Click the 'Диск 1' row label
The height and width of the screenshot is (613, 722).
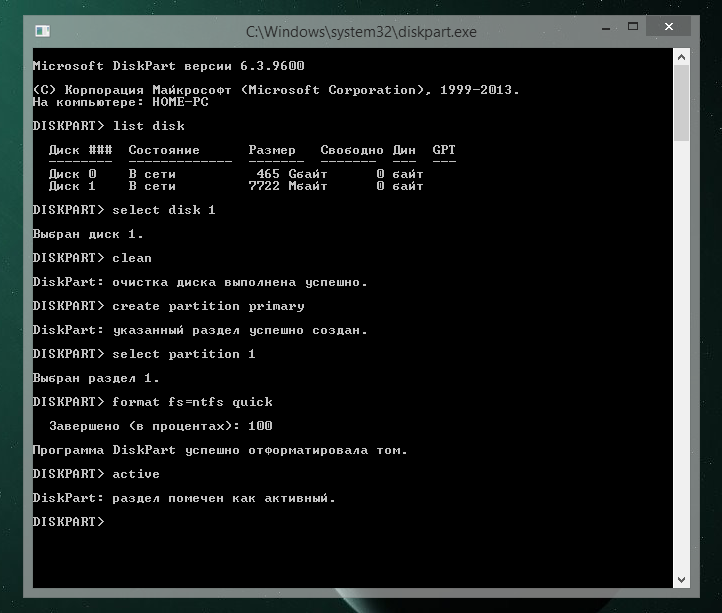72,186
